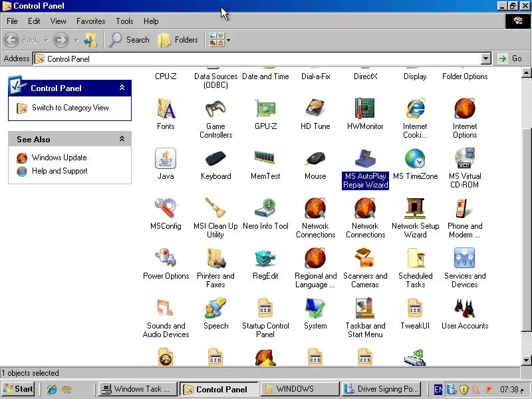Open the Windows Update link
The height and width of the screenshot is (399, 532).
point(59,158)
